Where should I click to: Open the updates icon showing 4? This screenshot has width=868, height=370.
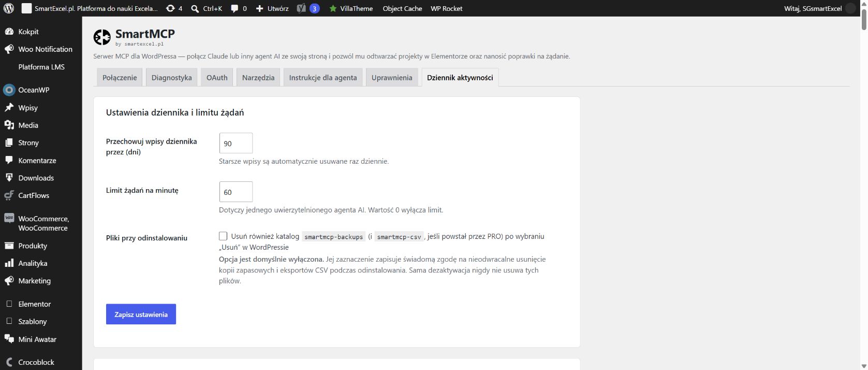pyautogui.click(x=170, y=8)
